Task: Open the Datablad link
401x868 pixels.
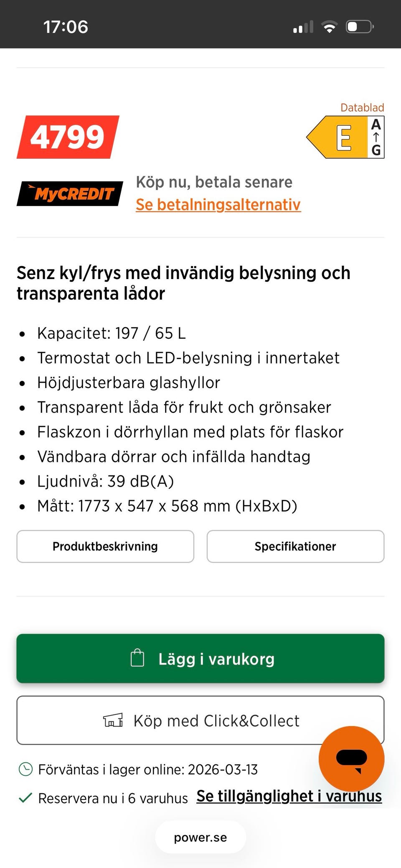Action: click(362, 108)
